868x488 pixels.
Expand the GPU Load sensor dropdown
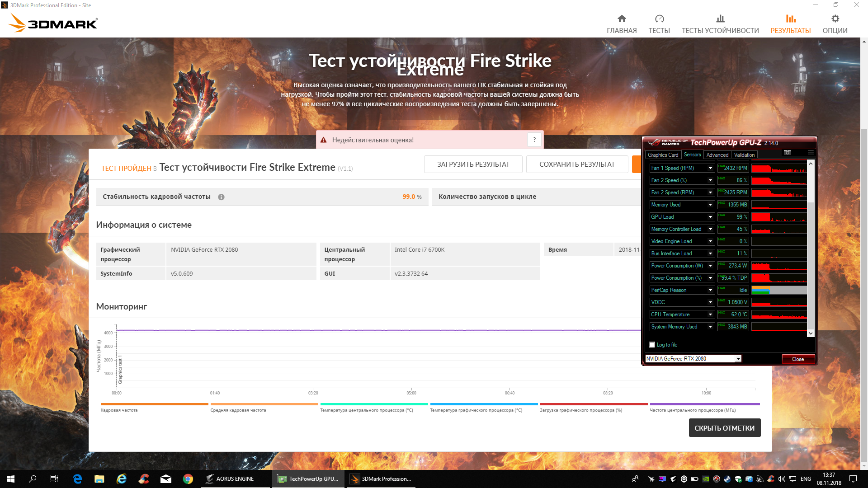[710, 217]
